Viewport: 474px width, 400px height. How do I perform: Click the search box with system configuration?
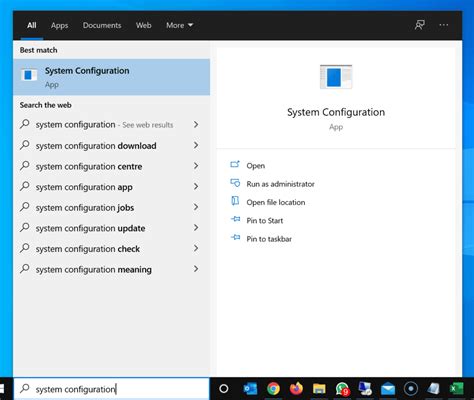click(111, 389)
